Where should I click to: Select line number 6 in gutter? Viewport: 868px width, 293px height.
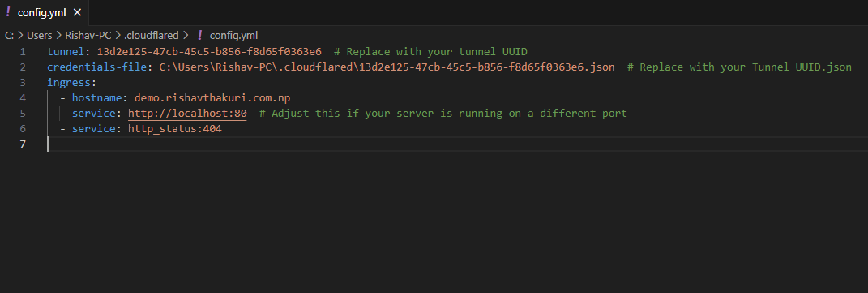[23, 129]
